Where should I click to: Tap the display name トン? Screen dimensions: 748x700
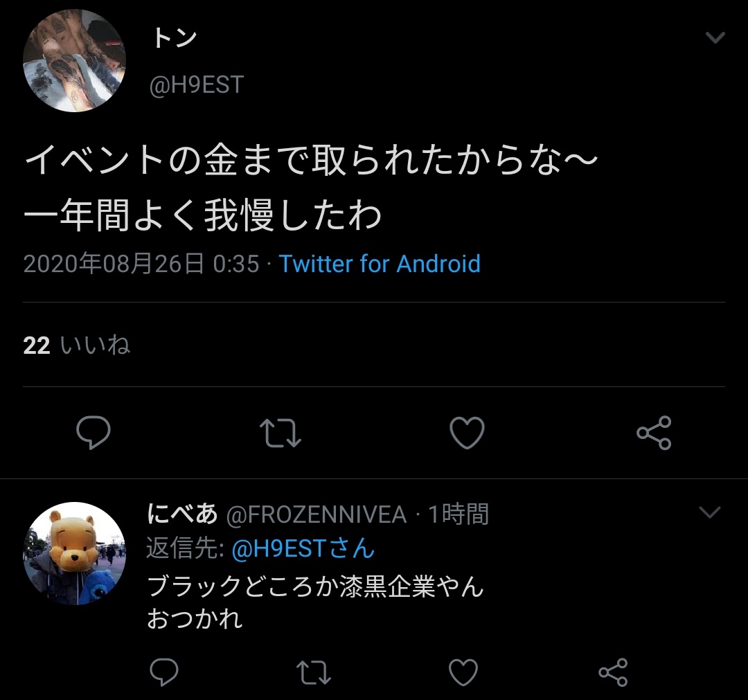coord(174,37)
